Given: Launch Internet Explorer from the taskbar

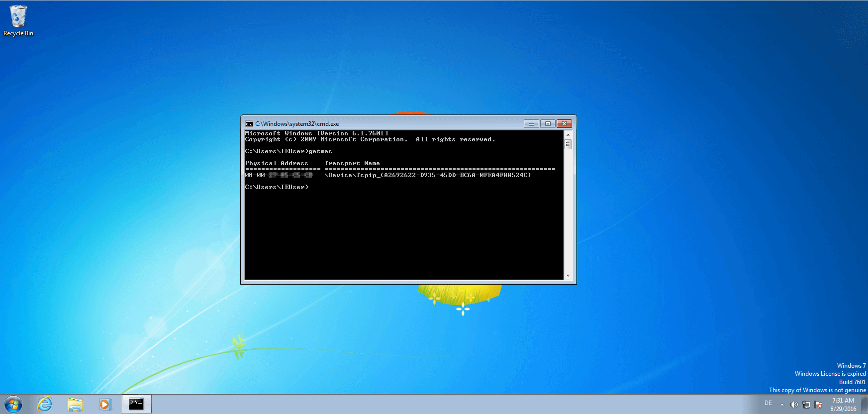Looking at the screenshot, I should coord(45,404).
